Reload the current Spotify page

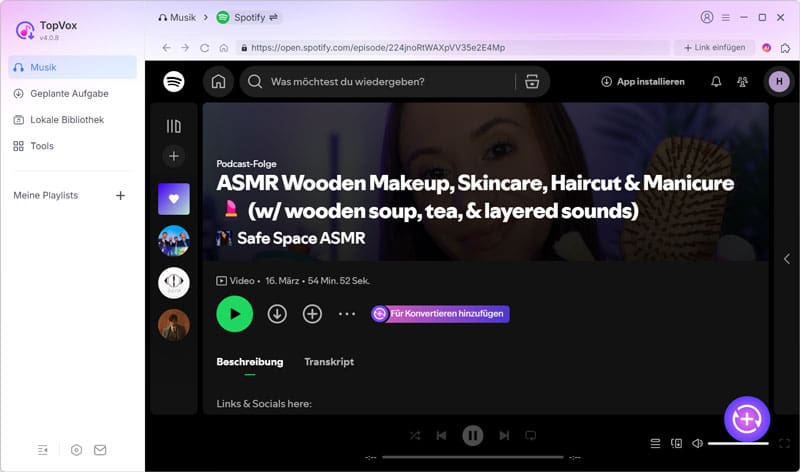[x=205, y=47]
